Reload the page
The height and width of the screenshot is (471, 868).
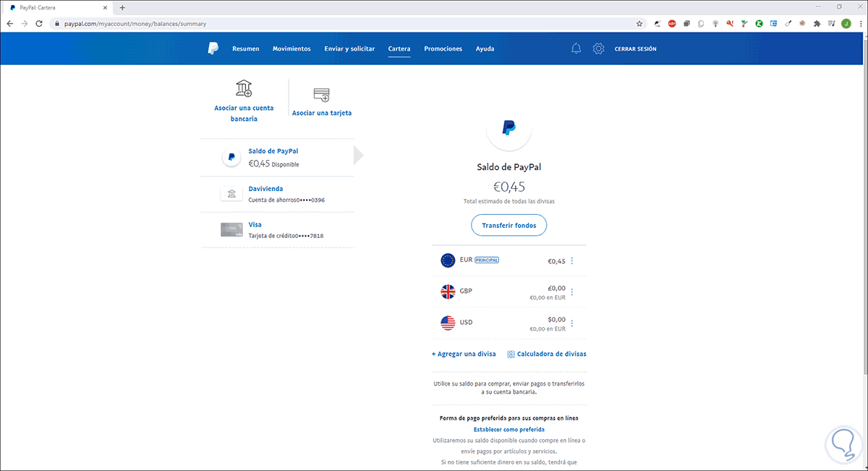(x=40, y=24)
